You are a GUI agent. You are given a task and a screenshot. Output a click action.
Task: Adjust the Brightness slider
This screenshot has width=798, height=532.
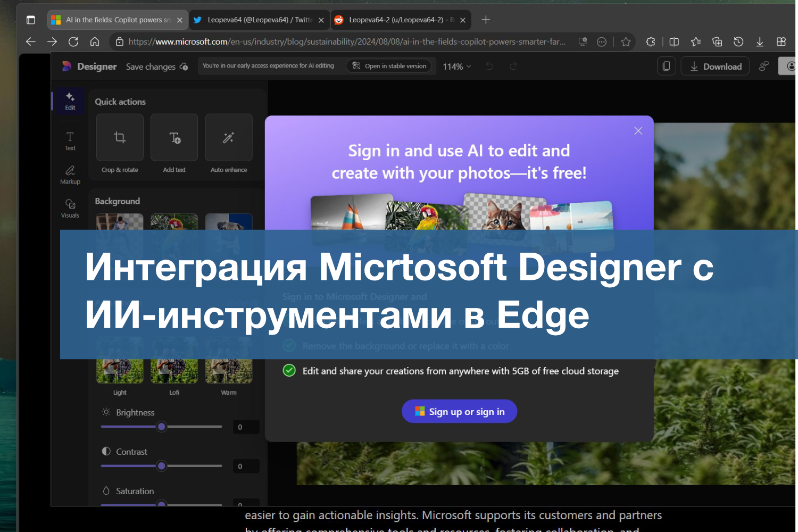pos(162,427)
